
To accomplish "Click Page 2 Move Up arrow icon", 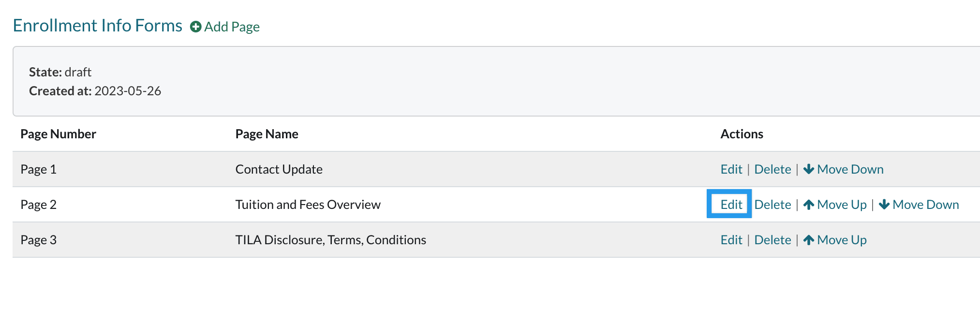I will tap(808, 205).
